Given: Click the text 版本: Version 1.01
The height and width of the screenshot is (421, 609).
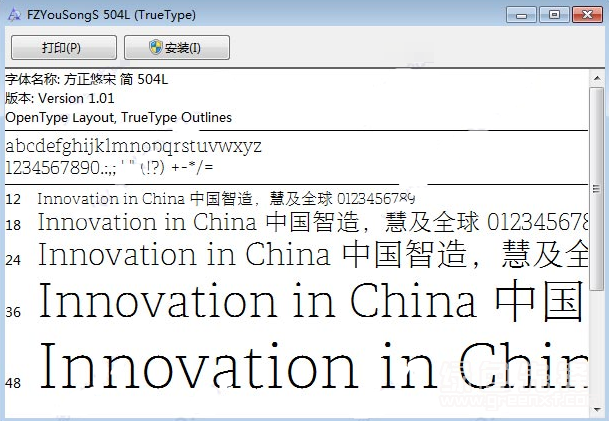Looking at the screenshot, I should pyautogui.click(x=59, y=98).
